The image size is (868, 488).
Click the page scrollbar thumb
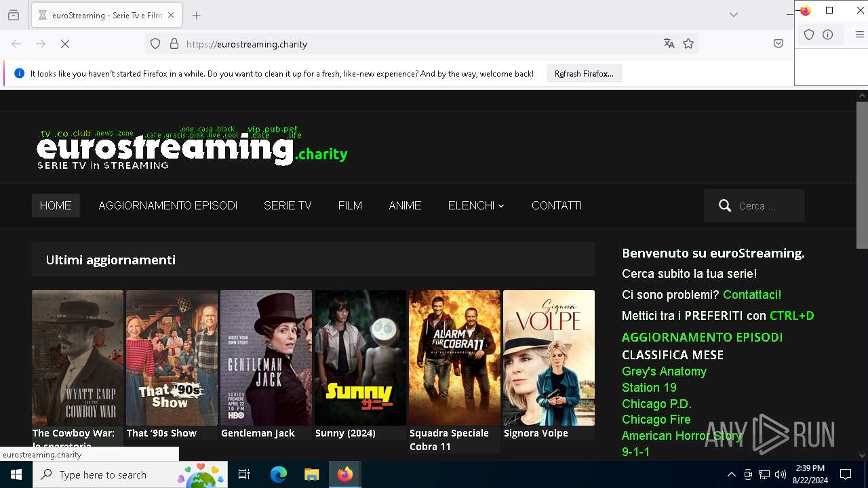click(862, 175)
